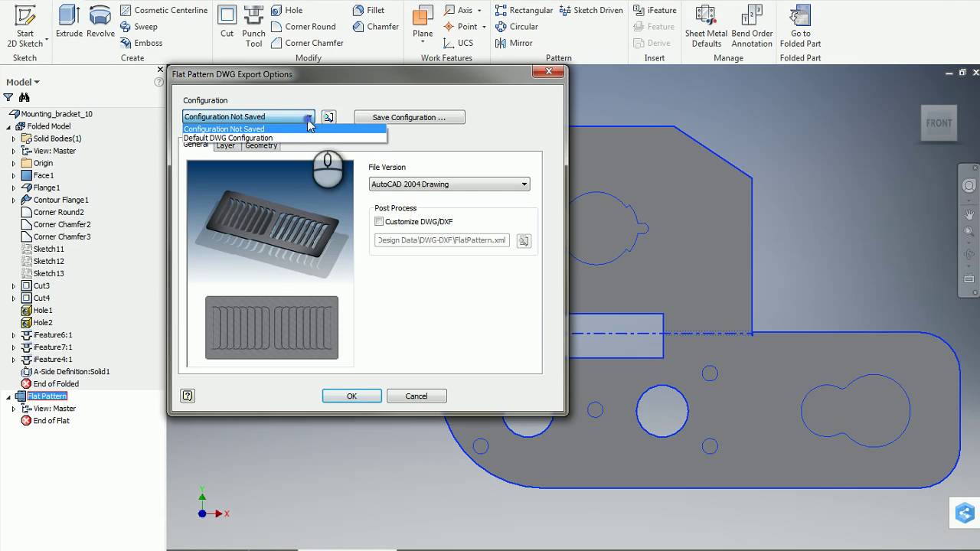The width and height of the screenshot is (980, 551).
Task: Select the Hole tool
Action: pos(286,10)
